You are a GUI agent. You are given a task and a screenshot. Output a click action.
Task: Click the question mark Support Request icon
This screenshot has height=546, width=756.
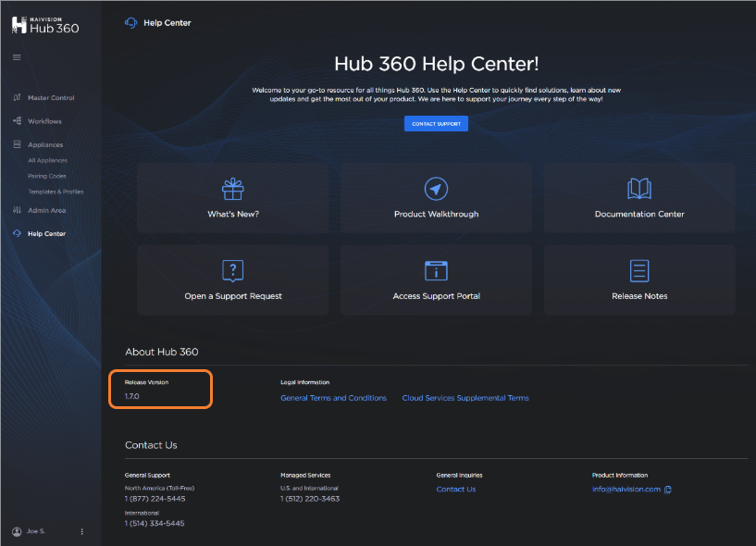(x=233, y=270)
